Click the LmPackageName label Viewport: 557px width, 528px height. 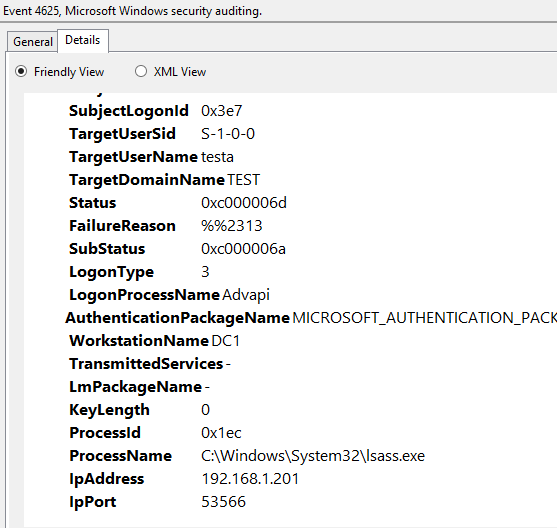(136, 387)
